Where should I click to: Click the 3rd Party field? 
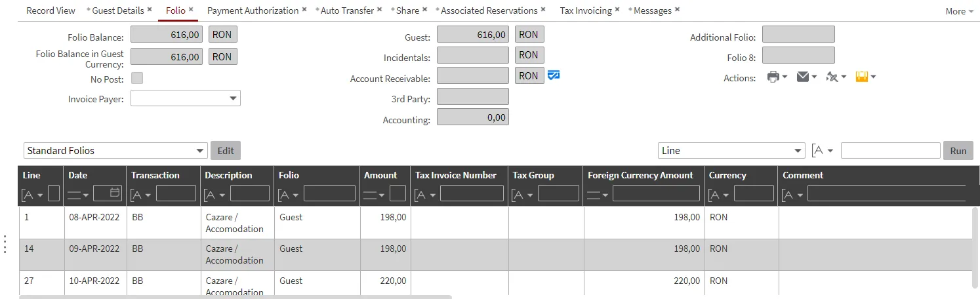click(x=473, y=96)
